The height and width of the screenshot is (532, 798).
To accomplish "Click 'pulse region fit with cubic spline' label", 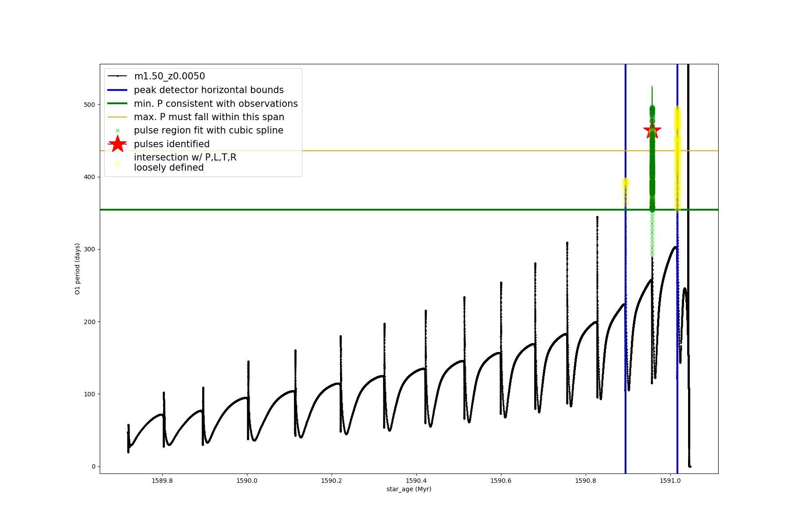I will [x=208, y=130].
